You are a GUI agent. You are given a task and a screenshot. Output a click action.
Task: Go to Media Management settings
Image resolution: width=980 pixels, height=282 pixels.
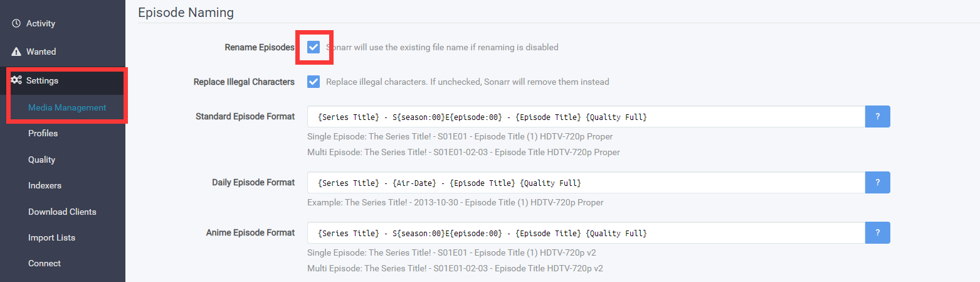tap(67, 108)
